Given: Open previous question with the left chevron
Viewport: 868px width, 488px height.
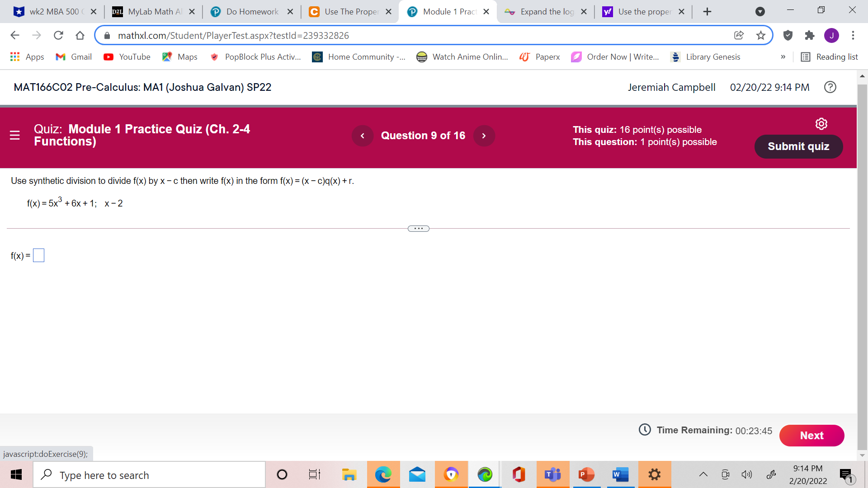Looking at the screenshot, I should [x=363, y=136].
